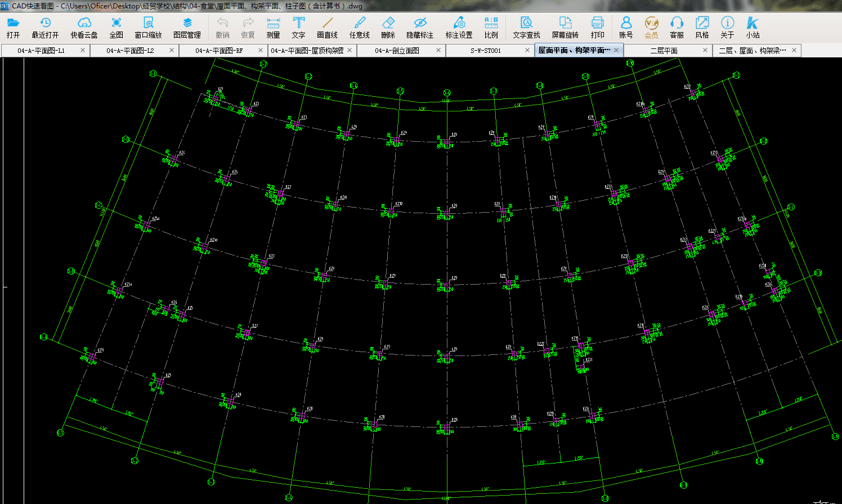Screen dimensions: 842x504
Task: Open 文字查找 text search
Action: click(x=527, y=28)
